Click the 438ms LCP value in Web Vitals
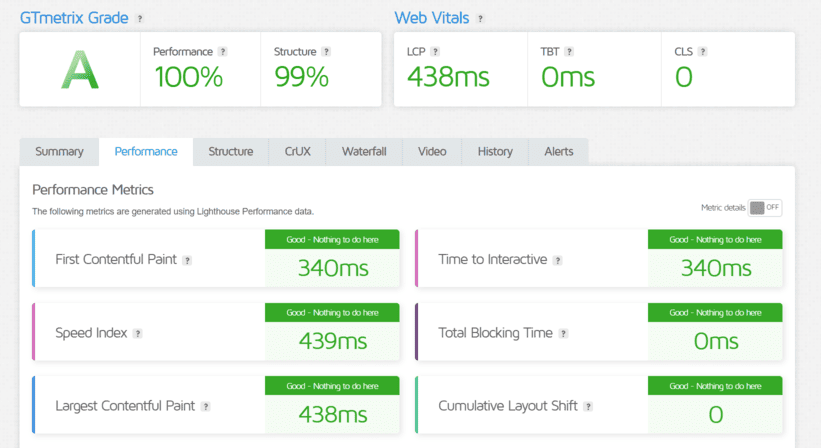Viewport: 821px width, 448px height. coord(448,77)
